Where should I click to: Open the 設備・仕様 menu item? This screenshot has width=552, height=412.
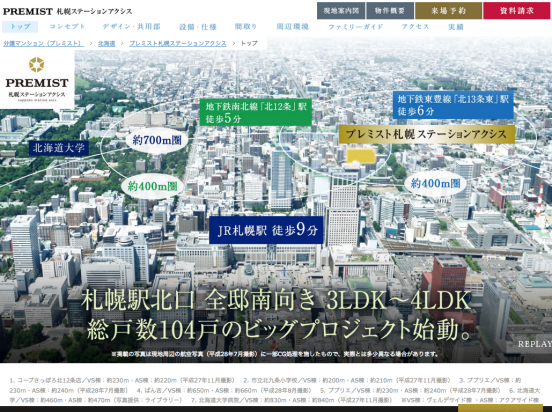(x=197, y=27)
